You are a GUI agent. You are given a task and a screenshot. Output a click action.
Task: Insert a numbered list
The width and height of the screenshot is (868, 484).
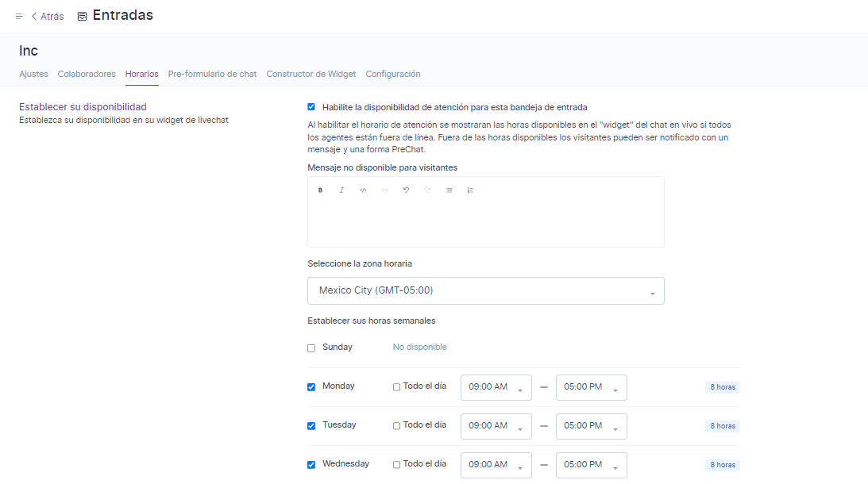coord(470,190)
